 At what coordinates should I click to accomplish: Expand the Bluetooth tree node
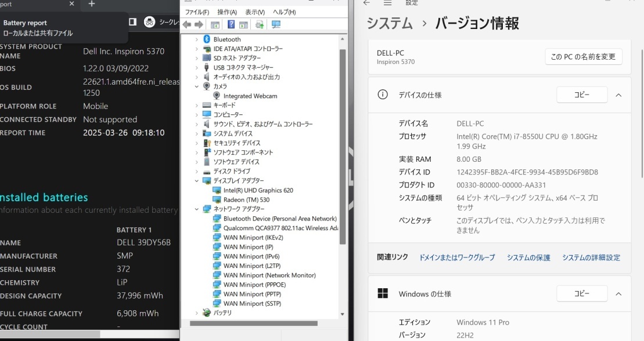196,39
